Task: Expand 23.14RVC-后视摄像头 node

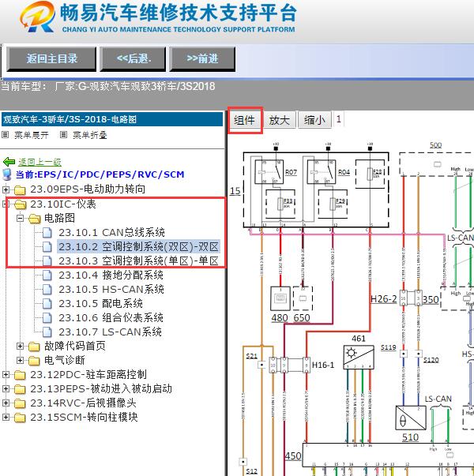Action: coord(6,403)
